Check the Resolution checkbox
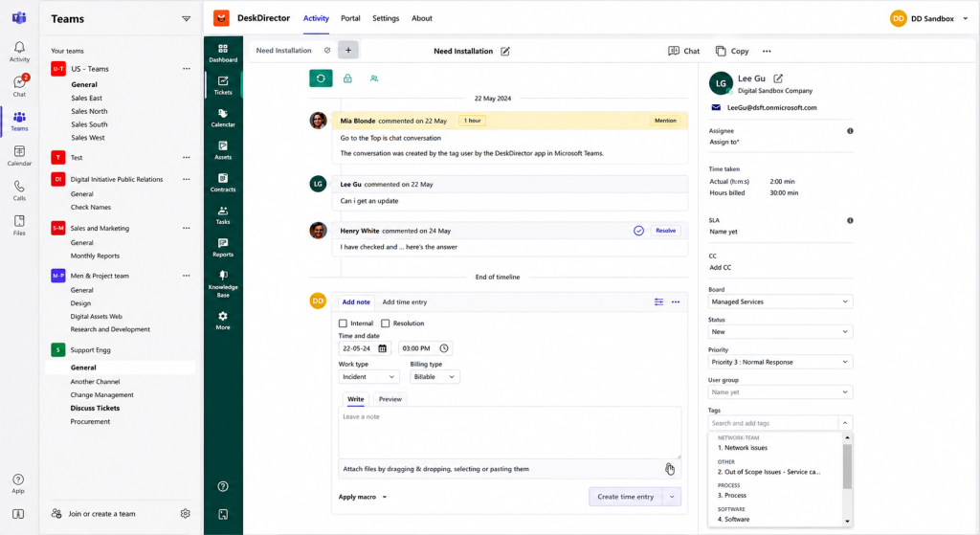This screenshot has width=980, height=535. click(x=385, y=323)
